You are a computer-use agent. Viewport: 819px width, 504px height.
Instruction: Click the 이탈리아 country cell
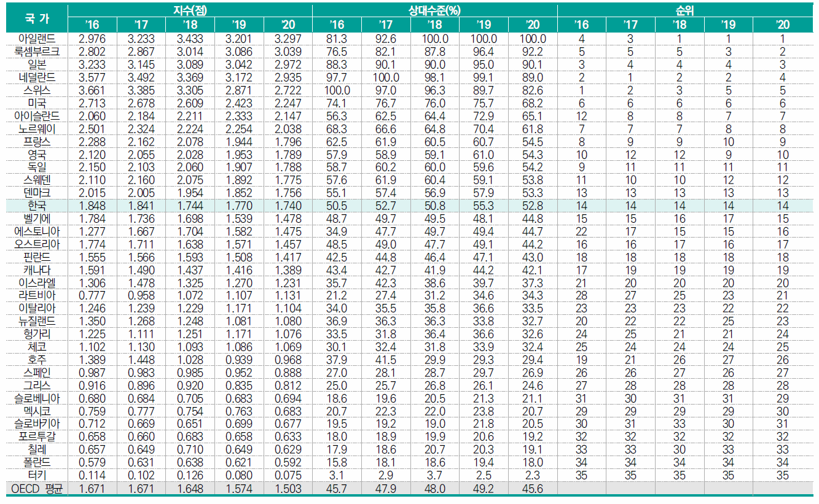(x=37, y=308)
